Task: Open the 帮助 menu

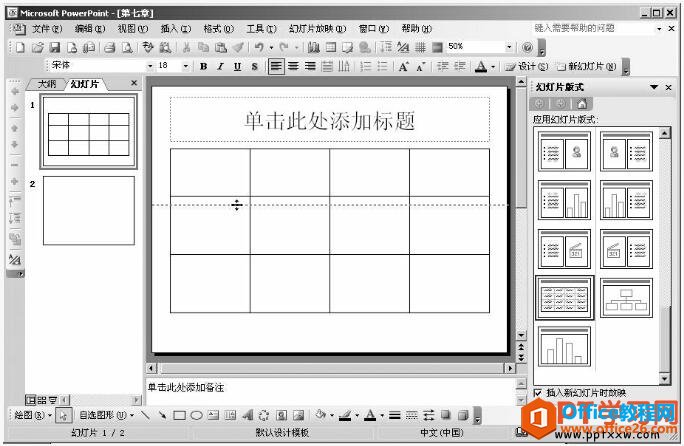Action: pos(416,29)
